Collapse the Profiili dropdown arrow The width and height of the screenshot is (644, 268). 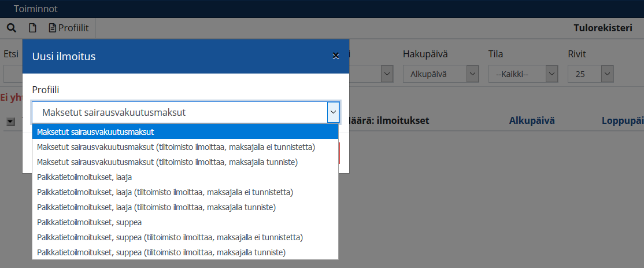[333, 112]
